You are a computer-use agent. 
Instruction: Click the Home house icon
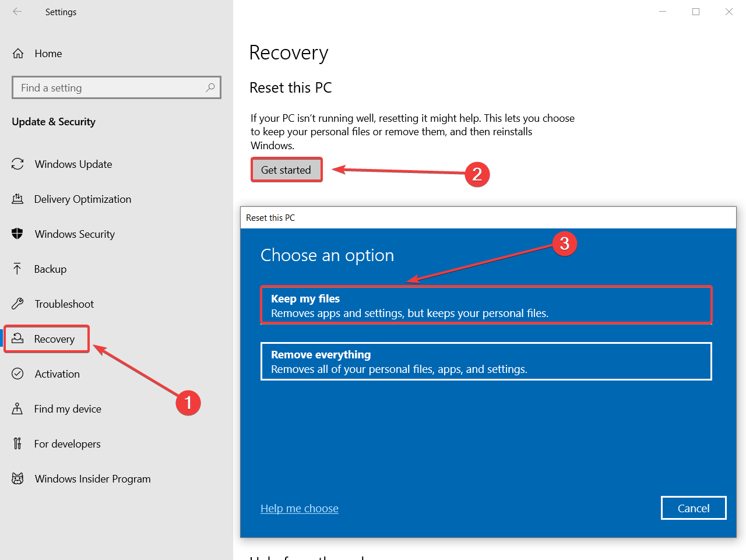pyautogui.click(x=18, y=54)
